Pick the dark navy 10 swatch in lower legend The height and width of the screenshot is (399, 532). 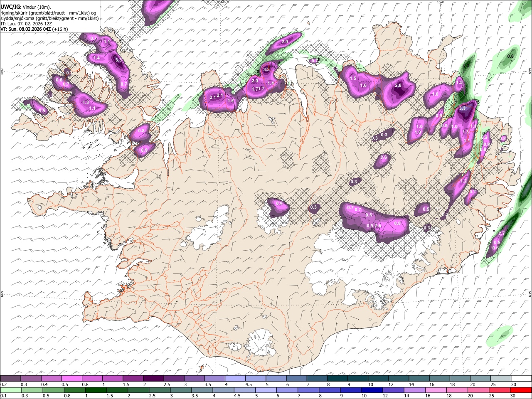coord(372,390)
